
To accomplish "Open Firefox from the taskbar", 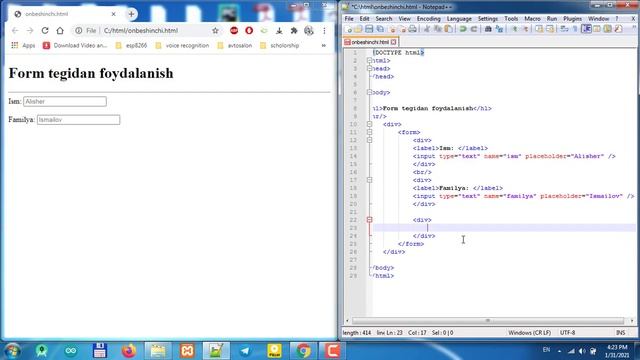I will pos(129,351).
